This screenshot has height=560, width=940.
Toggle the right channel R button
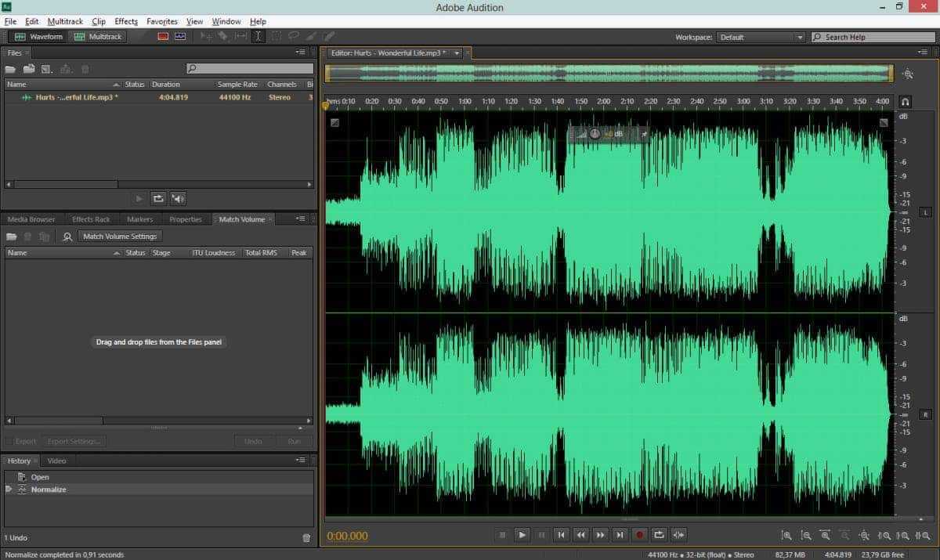pyautogui.click(x=924, y=414)
